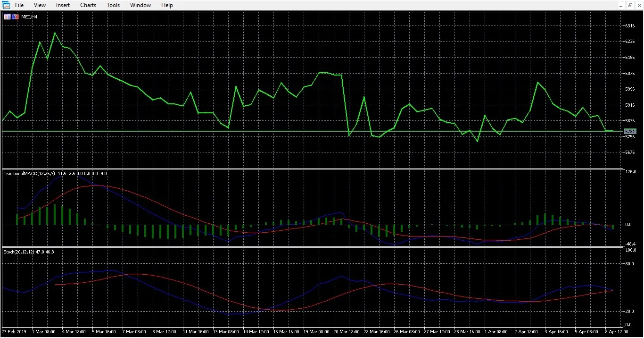Click the 126.0 MACD scale value

coord(630,172)
